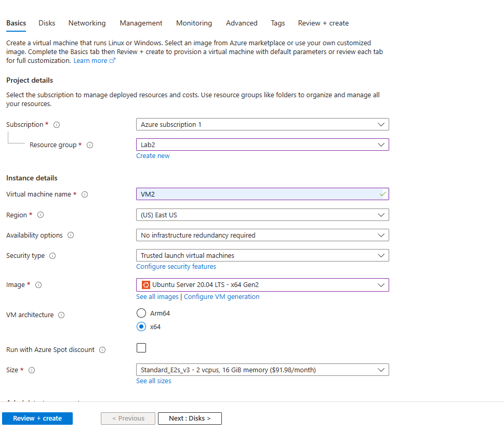The height and width of the screenshot is (431, 504).
Task: Click the See all sizes link
Action: [x=154, y=381]
